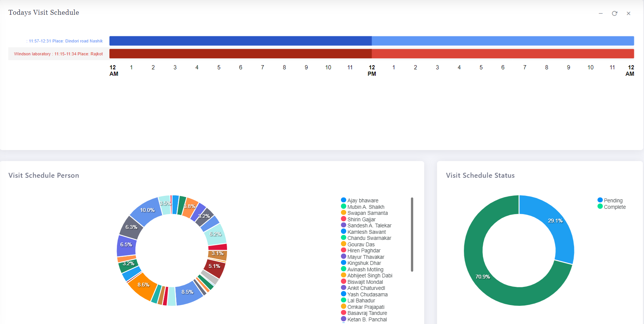Toggle Basavraj Tandure legend entry
The width and height of the screenshot is (644, 324).
coord(364,313)
